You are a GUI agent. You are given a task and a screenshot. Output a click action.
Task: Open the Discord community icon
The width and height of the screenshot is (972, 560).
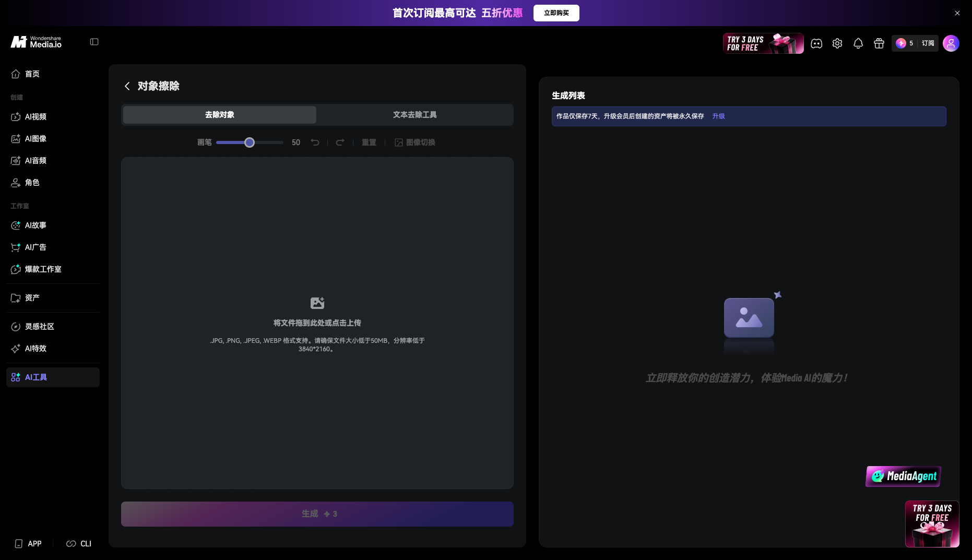(816, 43)
